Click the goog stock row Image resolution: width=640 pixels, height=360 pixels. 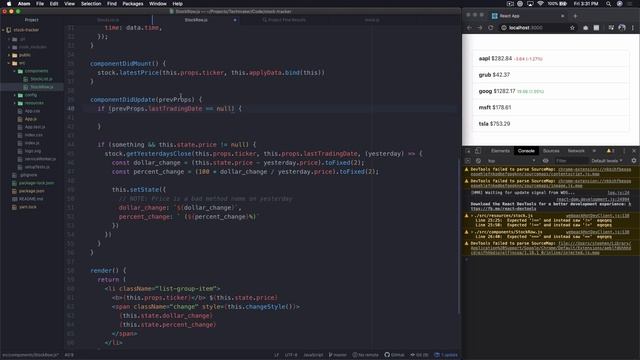pos(551,91)
